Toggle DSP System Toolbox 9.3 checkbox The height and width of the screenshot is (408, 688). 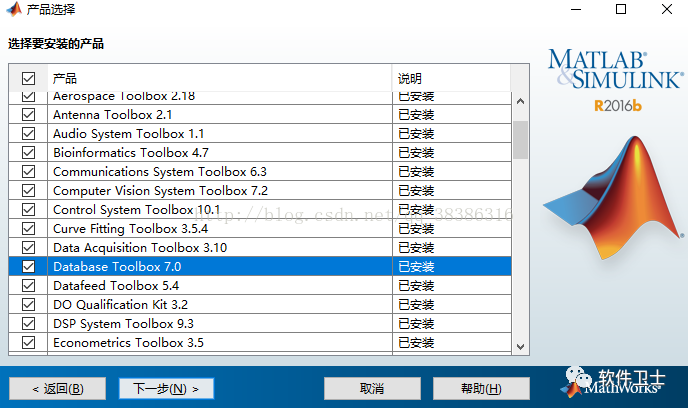tap(29, 324)
